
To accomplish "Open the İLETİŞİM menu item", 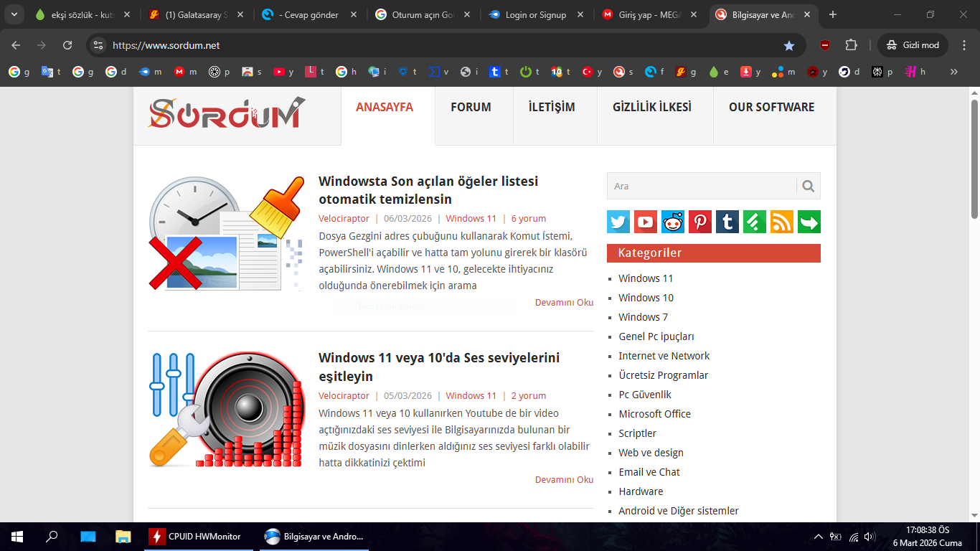I will 552,108.
